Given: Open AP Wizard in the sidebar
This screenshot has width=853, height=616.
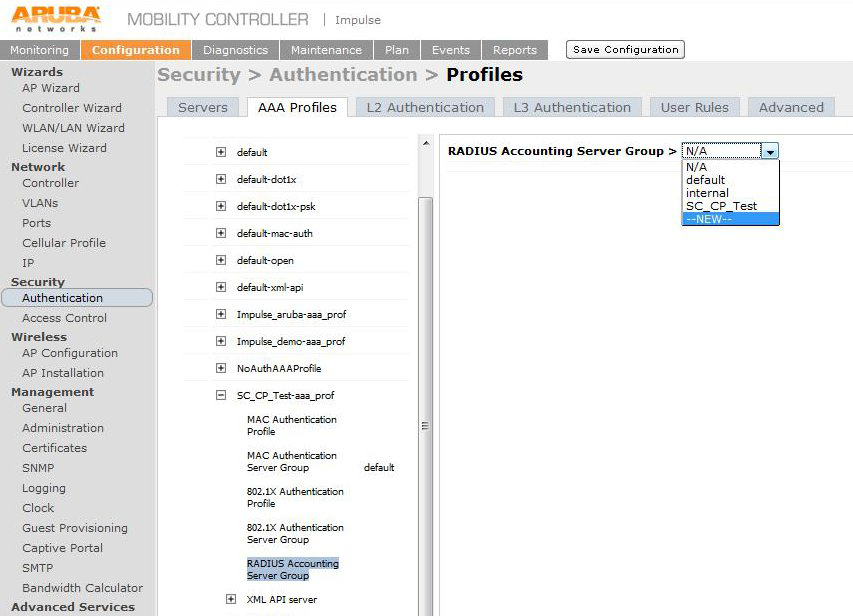Looking at the screenshot, I should click(51, 88).
